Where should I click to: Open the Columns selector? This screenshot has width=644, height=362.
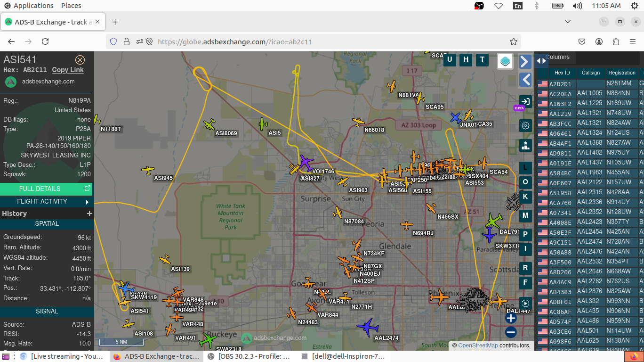[x=557, y=57]
